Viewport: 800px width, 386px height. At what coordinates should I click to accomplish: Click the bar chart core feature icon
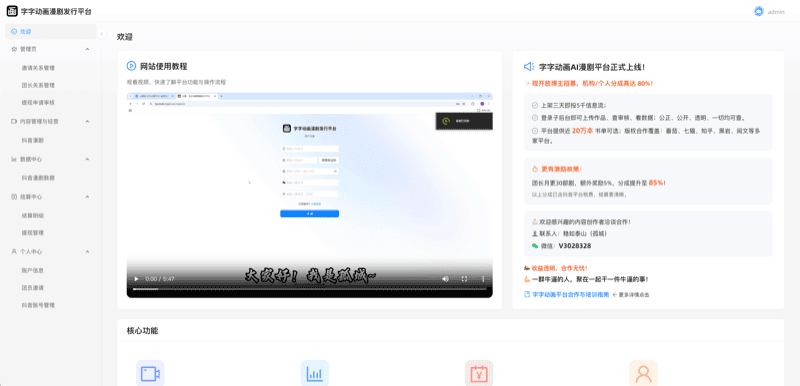[314, 374]
